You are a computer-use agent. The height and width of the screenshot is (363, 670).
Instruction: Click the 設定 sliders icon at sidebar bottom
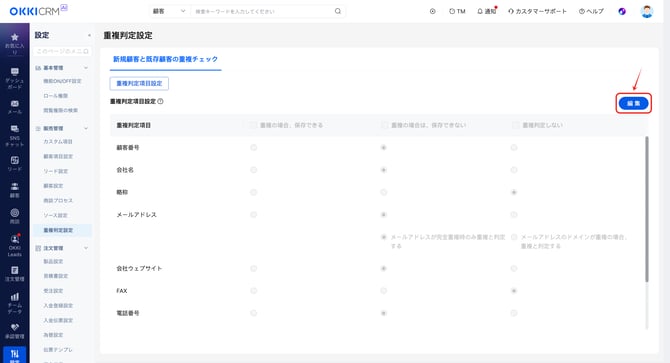coord(15,354)
